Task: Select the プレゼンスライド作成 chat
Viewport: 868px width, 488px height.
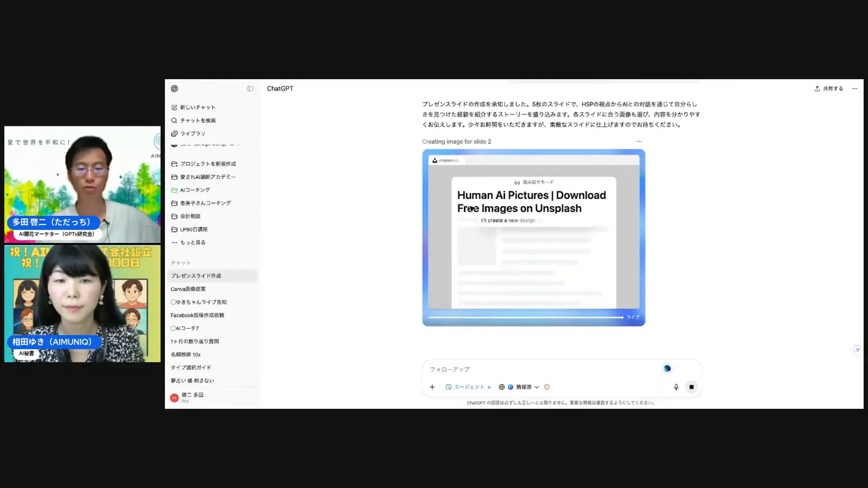Action: click(212, 276)
